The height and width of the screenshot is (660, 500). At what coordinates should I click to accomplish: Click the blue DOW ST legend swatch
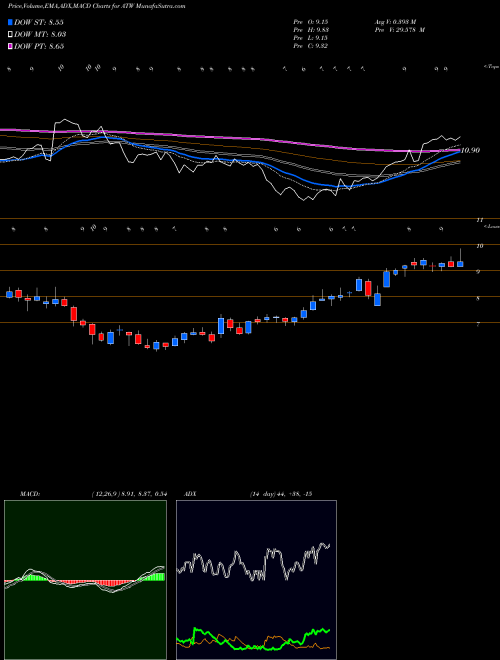(x=10, y=22)
